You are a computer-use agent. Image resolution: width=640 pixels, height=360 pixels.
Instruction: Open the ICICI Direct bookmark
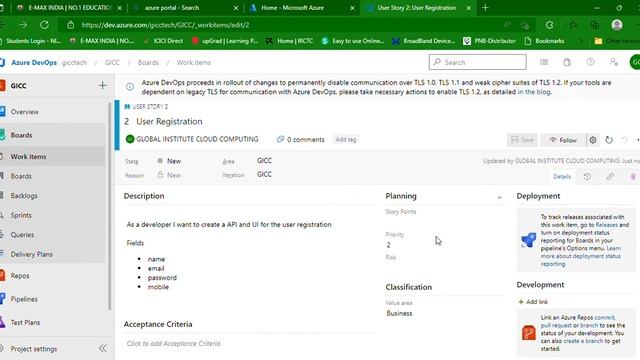(x=164, y=41)
